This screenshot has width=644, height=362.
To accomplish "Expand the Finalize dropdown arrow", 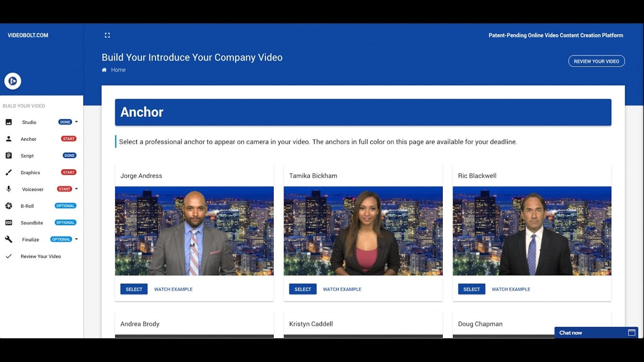I will [76, 239].
